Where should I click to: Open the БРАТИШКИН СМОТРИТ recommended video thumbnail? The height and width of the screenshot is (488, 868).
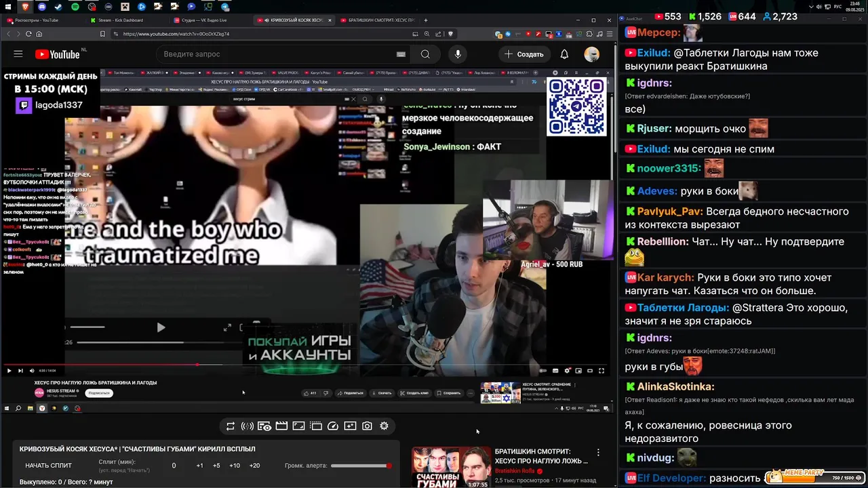pyautogui.click(x=451, y=468)
